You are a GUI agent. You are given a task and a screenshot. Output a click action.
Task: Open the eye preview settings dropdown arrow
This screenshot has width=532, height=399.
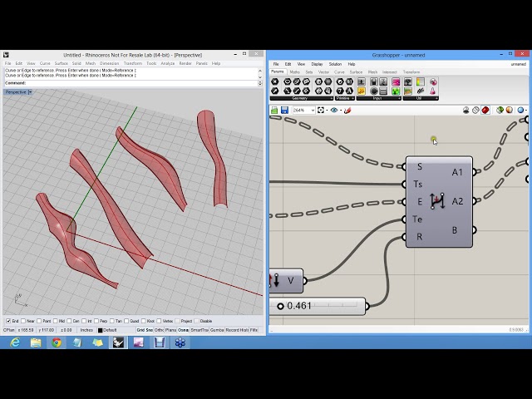point(340,111)
